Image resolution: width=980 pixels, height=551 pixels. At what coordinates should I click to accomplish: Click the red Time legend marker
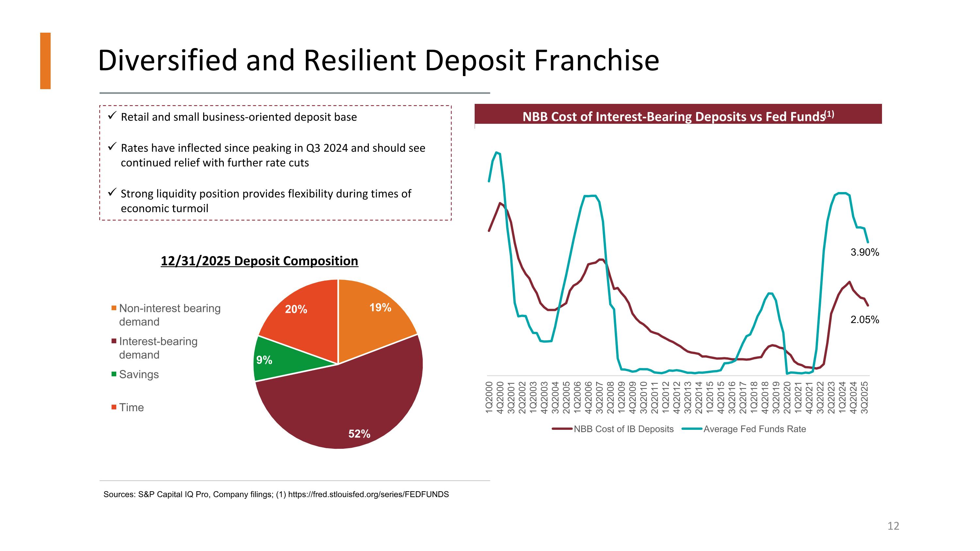(114, 407)
